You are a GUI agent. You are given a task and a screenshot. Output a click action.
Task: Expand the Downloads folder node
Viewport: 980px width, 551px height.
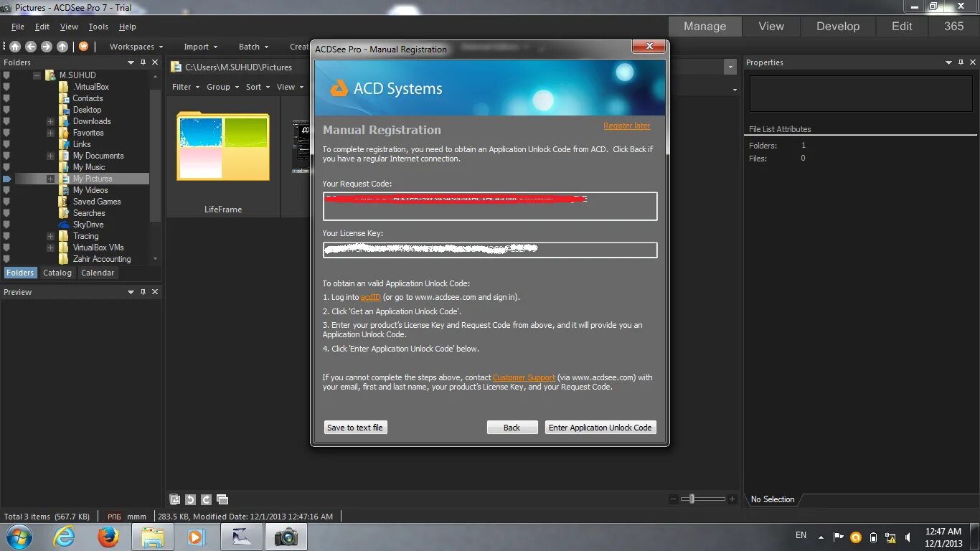pos(50,121)
